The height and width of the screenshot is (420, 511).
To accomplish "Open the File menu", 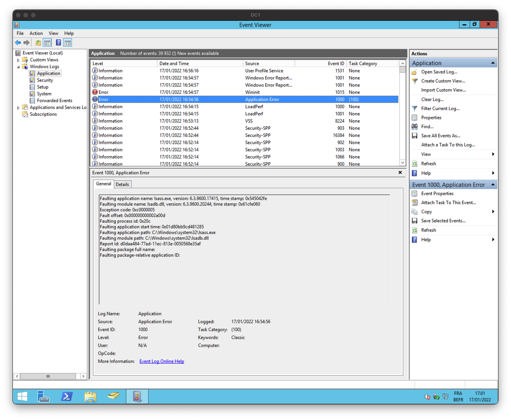I will click(20, 33).
